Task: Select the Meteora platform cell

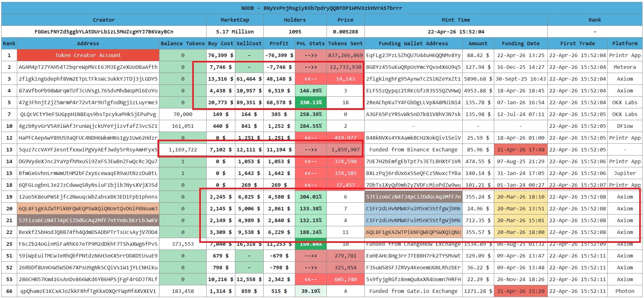Action: coord(625,67)
